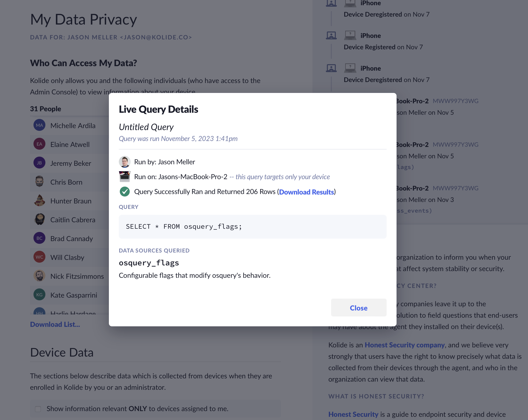Click Brad Cannady's BC avatar
The image size is (528, 420).
(x=39, y=238)
